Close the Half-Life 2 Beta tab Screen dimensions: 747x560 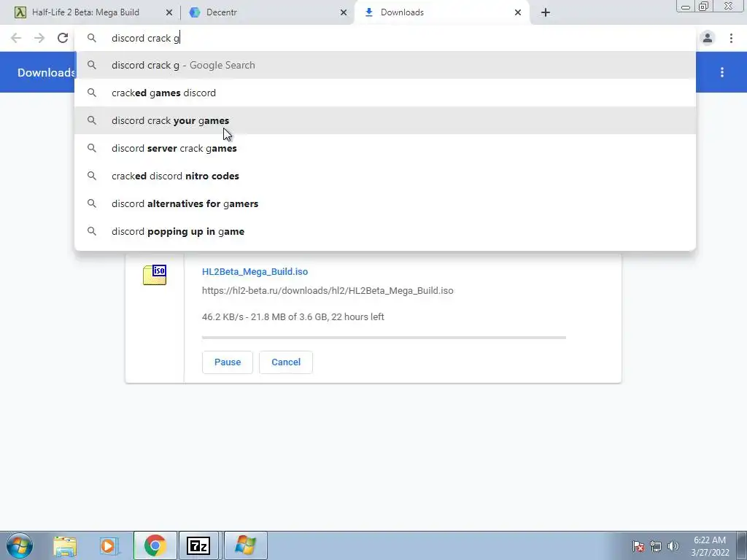click(169, 12)
